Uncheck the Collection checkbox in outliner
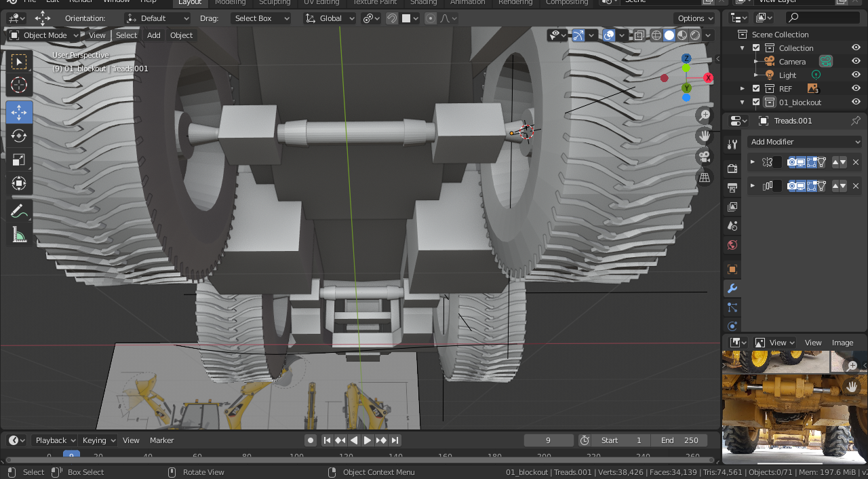 [756, 48]
